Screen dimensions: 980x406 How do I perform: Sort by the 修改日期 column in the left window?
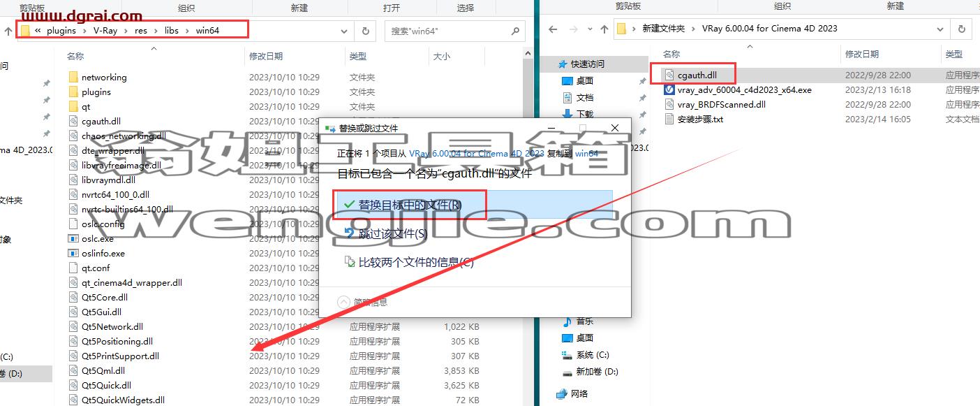pos(266,56)
